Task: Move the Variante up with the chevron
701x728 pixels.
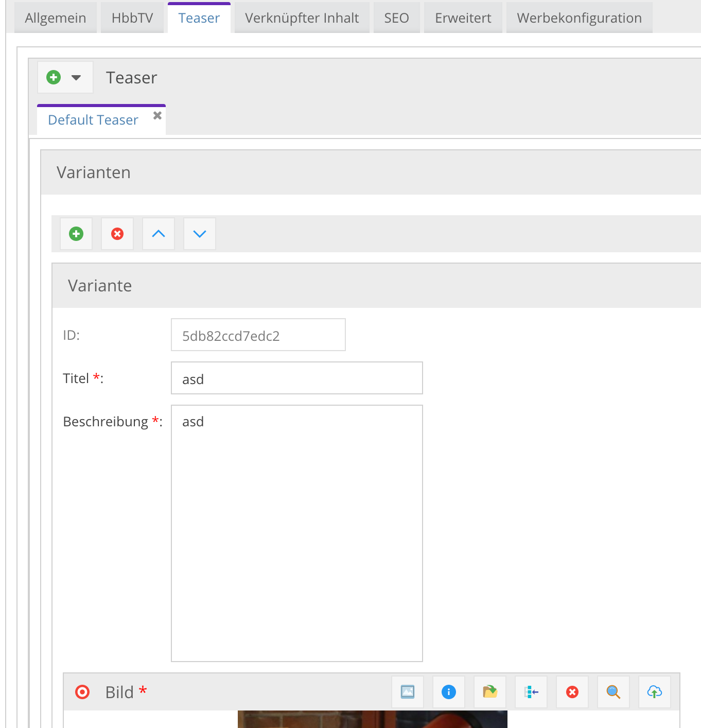Action: pos(158,234)
